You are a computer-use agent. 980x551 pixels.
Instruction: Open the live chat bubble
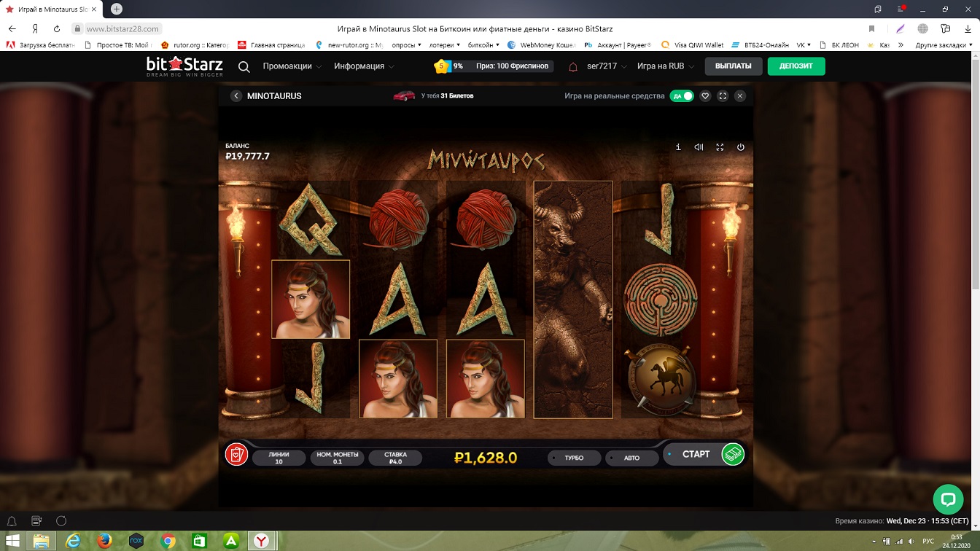(x=948, y=499)
